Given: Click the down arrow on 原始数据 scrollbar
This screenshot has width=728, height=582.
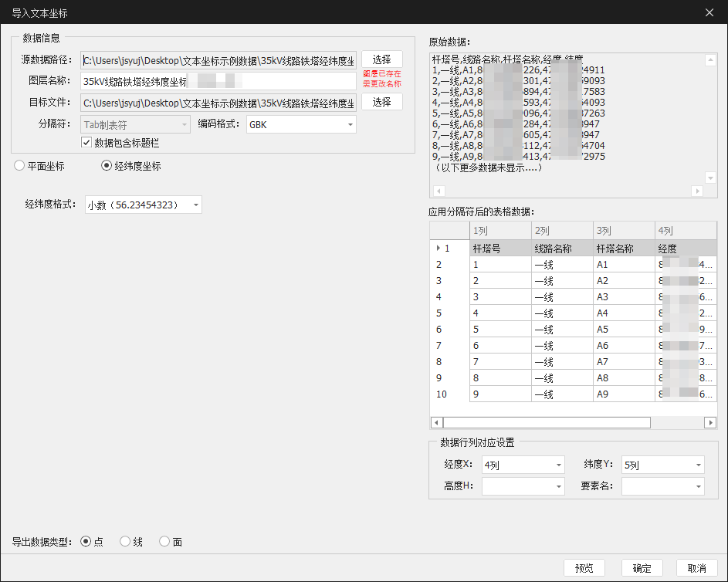Looking at the screenshot, I should [x=710, y=177].
